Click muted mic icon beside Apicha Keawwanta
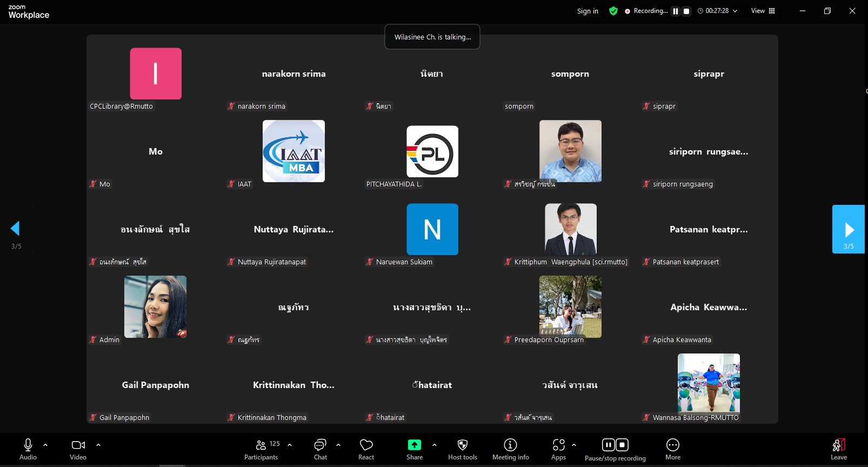The width and height of the screenshot is (868, 467). pos(646,339)
